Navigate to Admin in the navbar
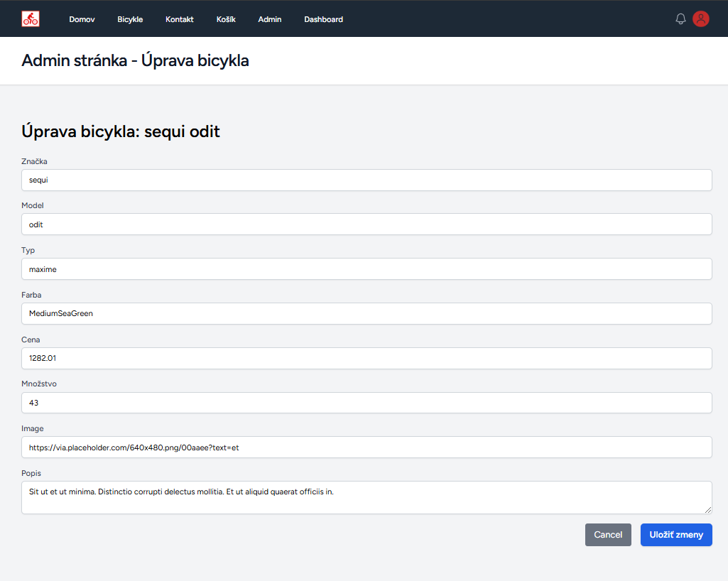Viewport: 728px width, 581px height. pos(270,19)
